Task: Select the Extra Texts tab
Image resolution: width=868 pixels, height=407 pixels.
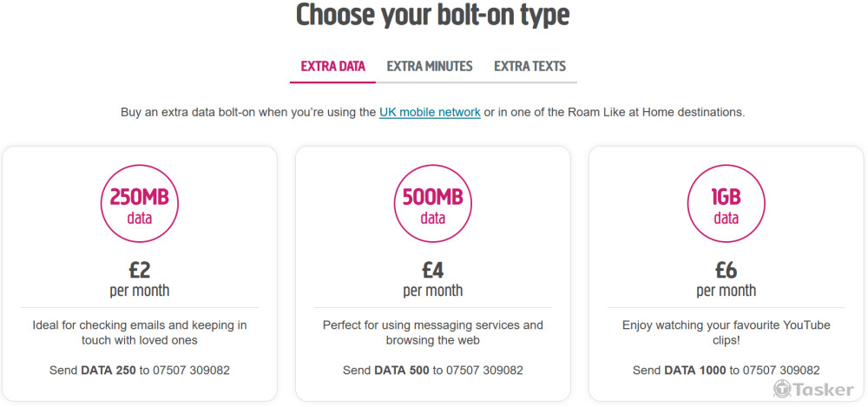Action: tap(529, 66)
